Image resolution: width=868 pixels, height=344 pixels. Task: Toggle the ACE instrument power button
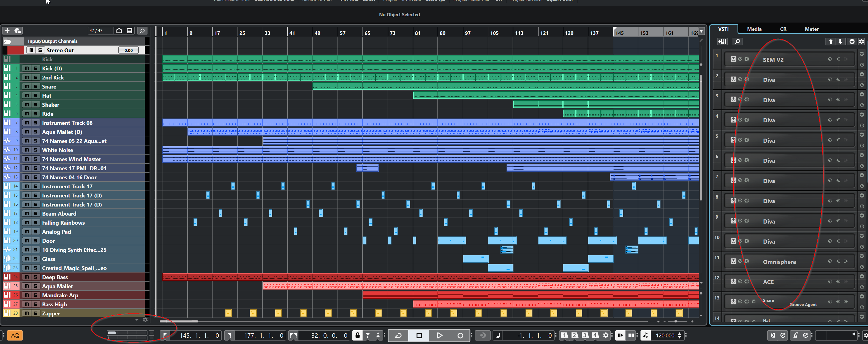click(733, 282)
